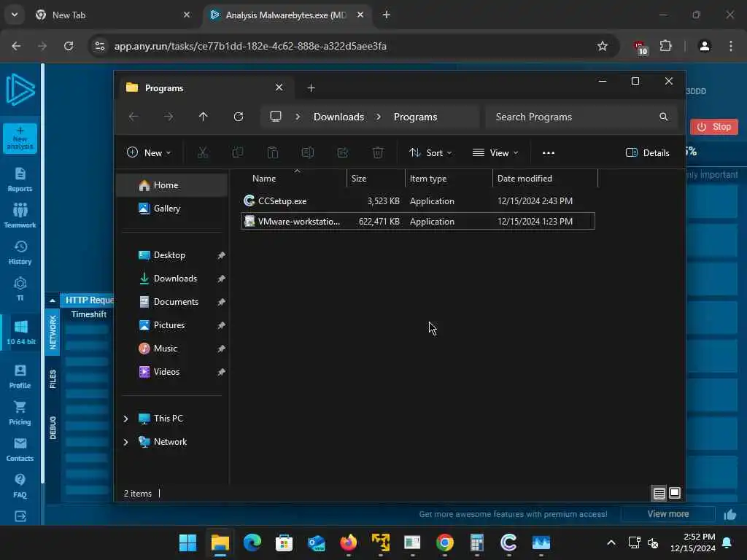Stop the running analysis
The width and height of the screenshot is (747, 560).
click(x=713, y=127)
